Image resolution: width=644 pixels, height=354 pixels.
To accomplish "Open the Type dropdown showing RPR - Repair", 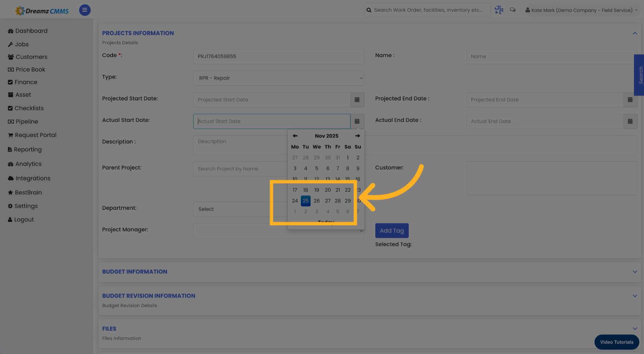I will (279, 78).
